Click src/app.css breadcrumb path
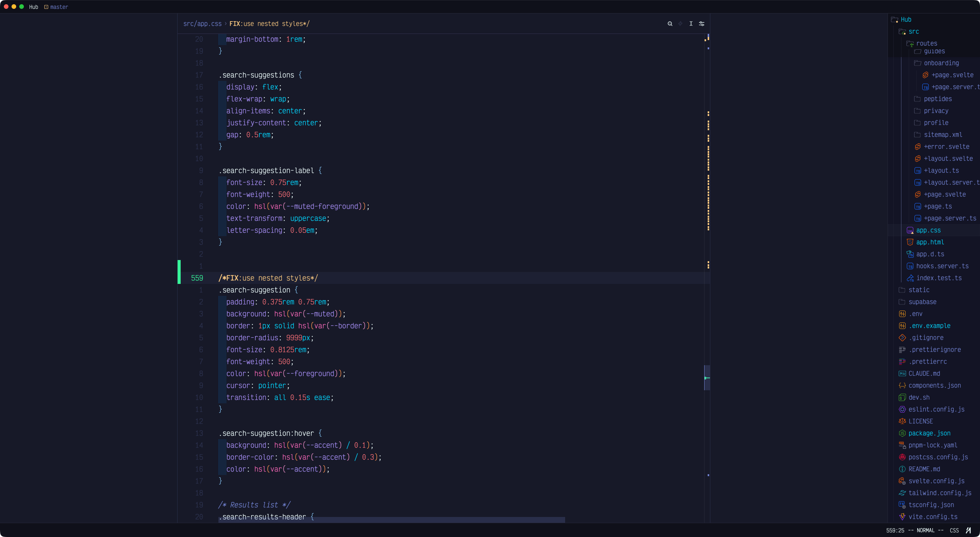This screenshot has width=980, height=537. (202, 24)
